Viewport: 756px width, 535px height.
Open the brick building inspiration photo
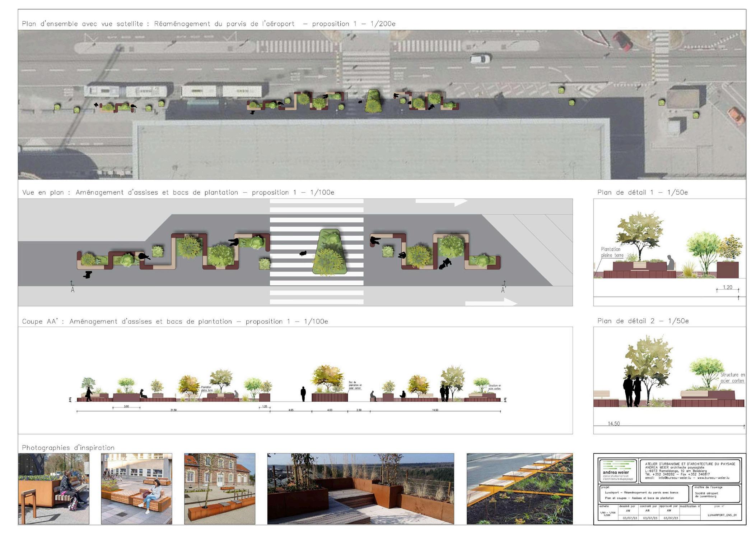click(220, 488)
